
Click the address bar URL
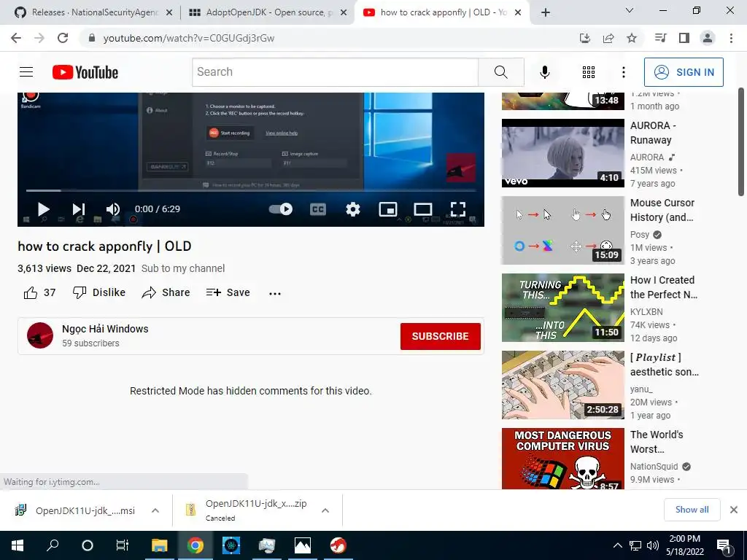189,38
